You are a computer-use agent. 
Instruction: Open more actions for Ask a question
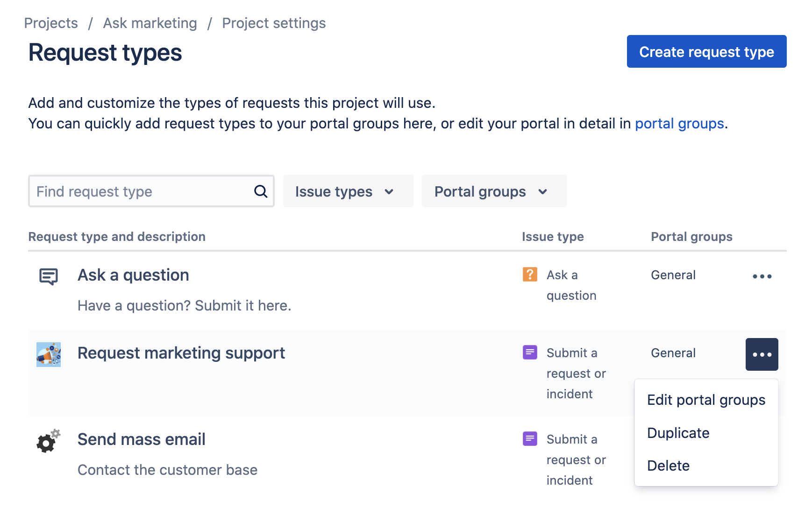click(762, 276)
